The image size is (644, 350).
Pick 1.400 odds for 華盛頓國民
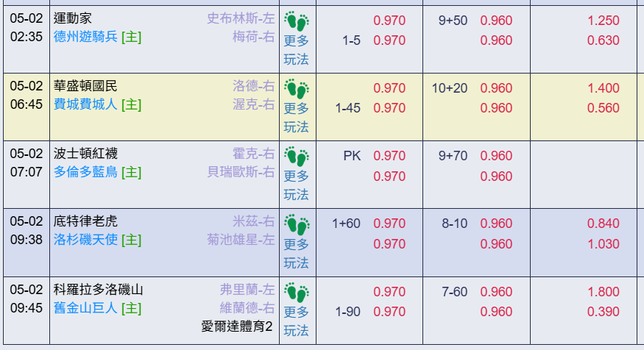604,88
